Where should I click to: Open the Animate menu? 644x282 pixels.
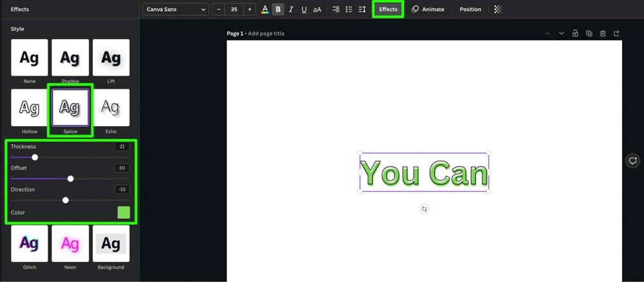tap(428, 10)
